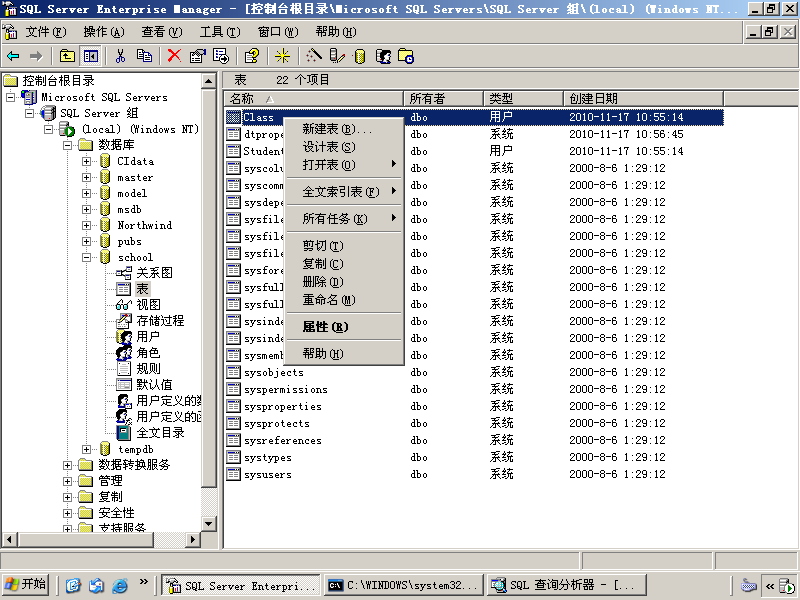
Task: Click the Register Server toolbar icon
Action: [x=337, y=56]
